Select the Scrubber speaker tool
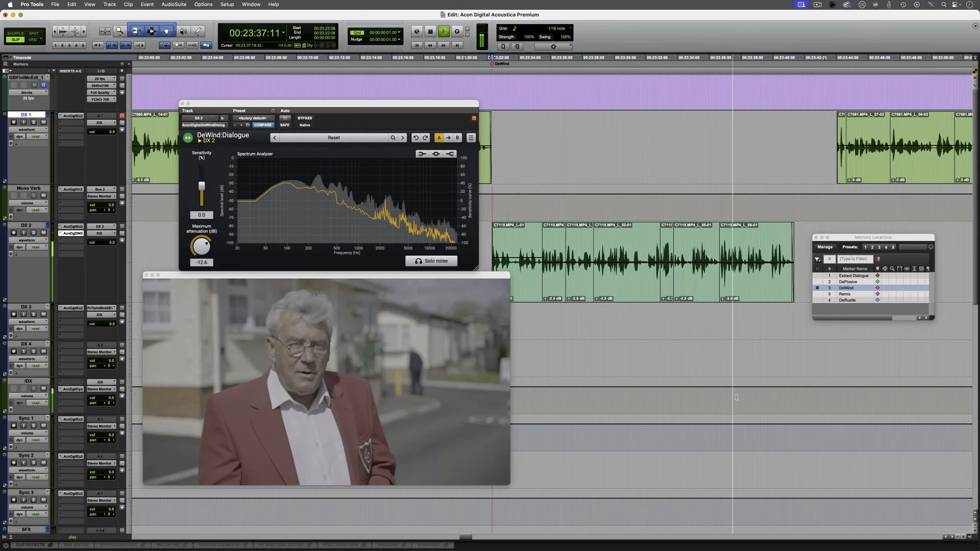 point(183,31)
